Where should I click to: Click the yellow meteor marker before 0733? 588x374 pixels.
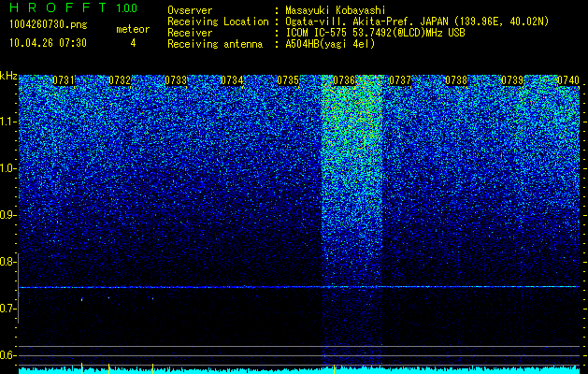point(152,368)
